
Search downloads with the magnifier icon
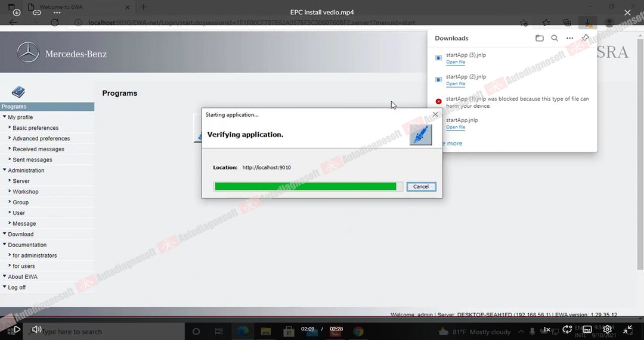555,38
